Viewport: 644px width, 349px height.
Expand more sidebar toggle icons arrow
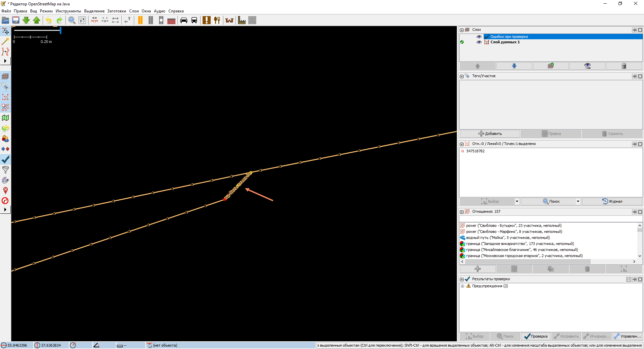click(5, 210)
